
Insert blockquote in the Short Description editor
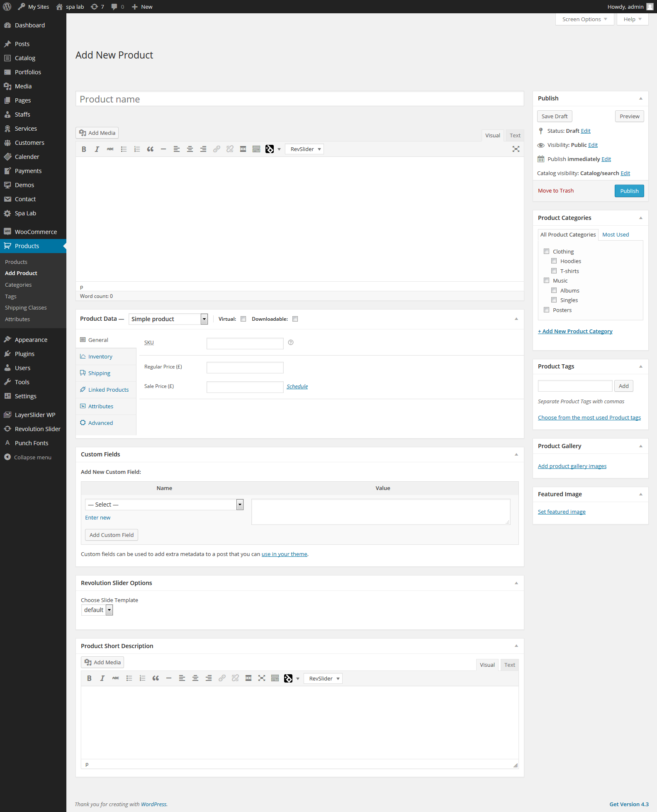click(156, 678)
